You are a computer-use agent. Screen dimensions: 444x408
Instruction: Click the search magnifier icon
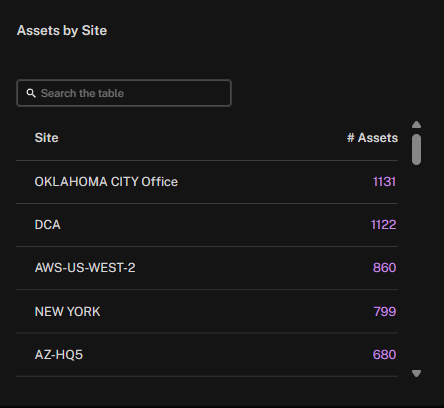[31, 93]
